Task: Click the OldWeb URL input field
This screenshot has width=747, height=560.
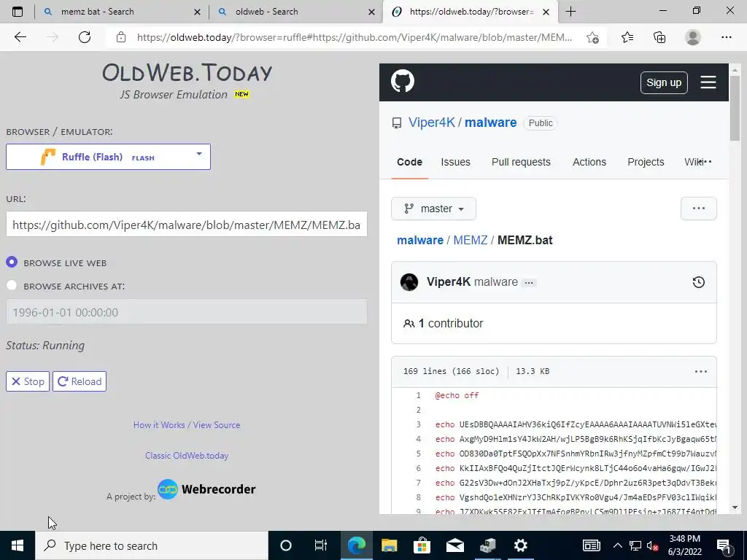Action: pyautogui.click(x=187, y=225)
